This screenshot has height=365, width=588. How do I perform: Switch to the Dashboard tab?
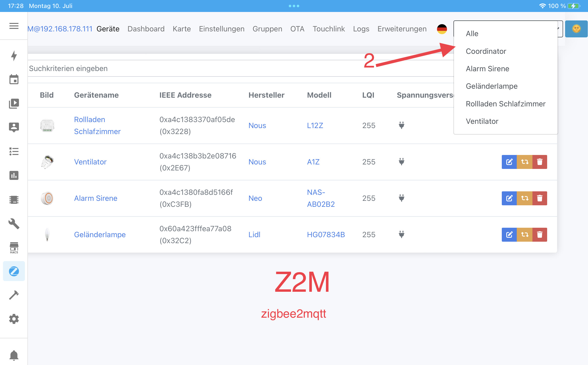(146, 29)
